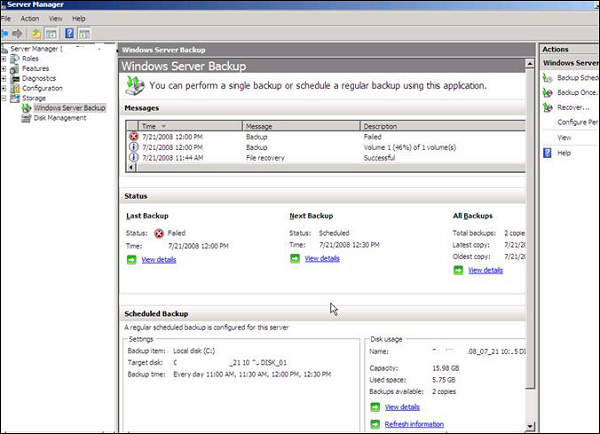Click the Backup Once action icon
Viewport: 600px width, 434px height.
[x=547, y=92]
